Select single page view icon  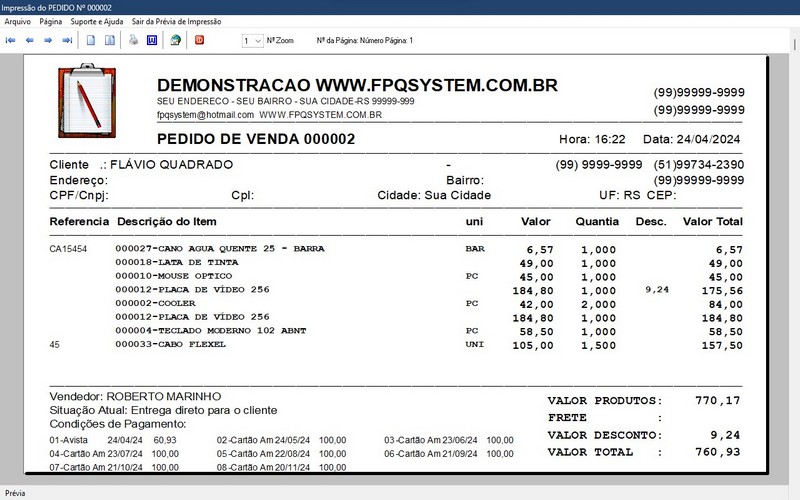(91, 41)
